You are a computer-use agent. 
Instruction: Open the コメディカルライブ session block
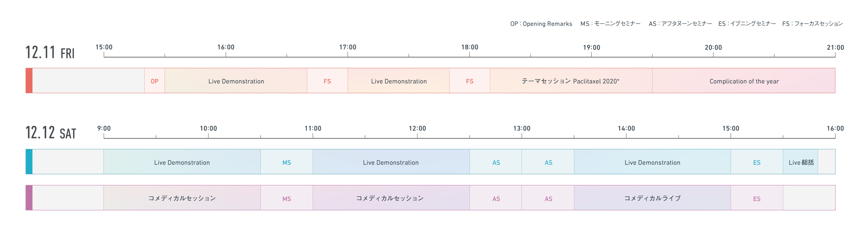652,198
